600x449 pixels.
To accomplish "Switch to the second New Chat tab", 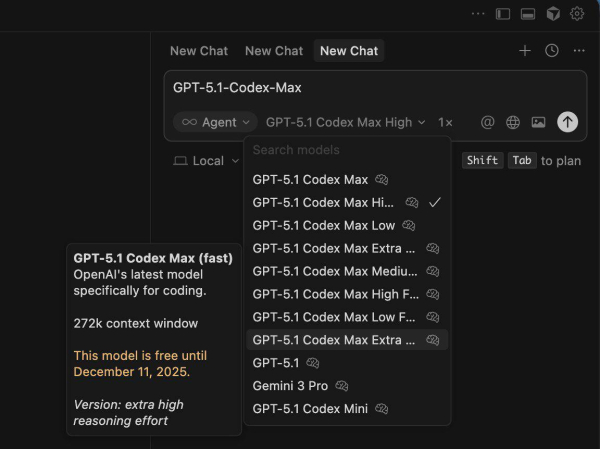I will (x=273, y=51).
